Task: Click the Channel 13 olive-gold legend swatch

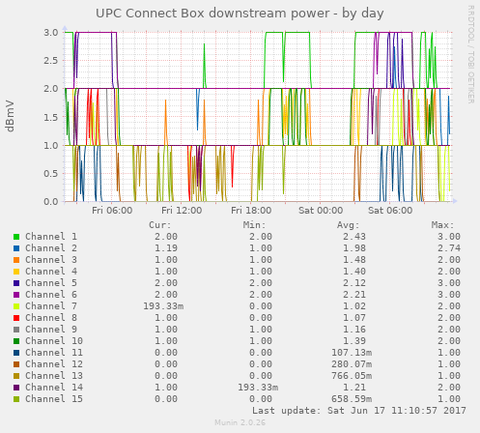Action: 16,376
